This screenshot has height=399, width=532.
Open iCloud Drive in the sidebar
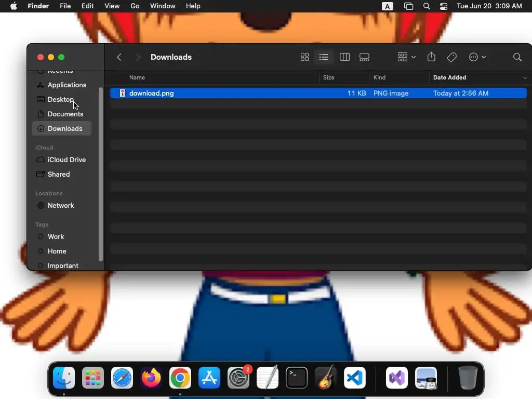tap(62, 159)
